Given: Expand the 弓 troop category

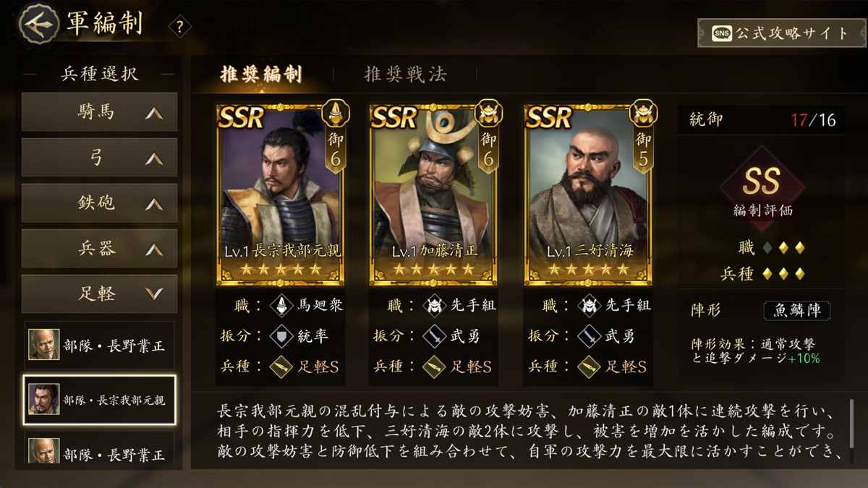Looking at the screenshot, I should pyautogui.click(x=100, y=158).
